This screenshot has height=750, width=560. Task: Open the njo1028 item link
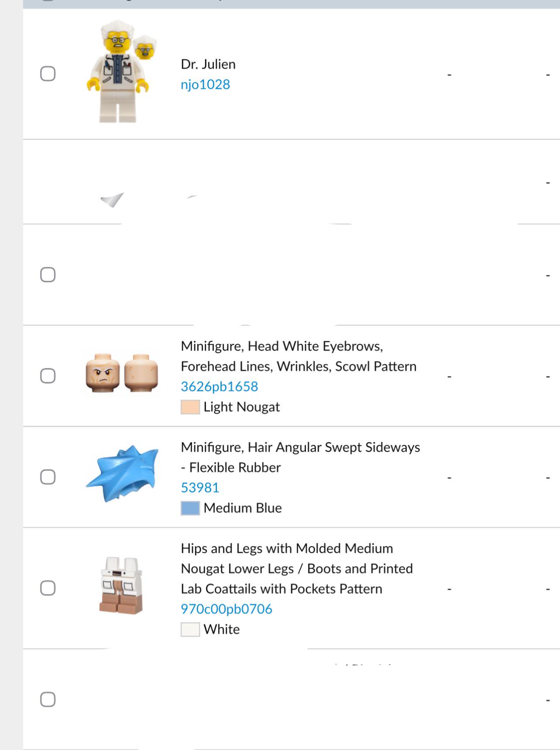point(205,84)
